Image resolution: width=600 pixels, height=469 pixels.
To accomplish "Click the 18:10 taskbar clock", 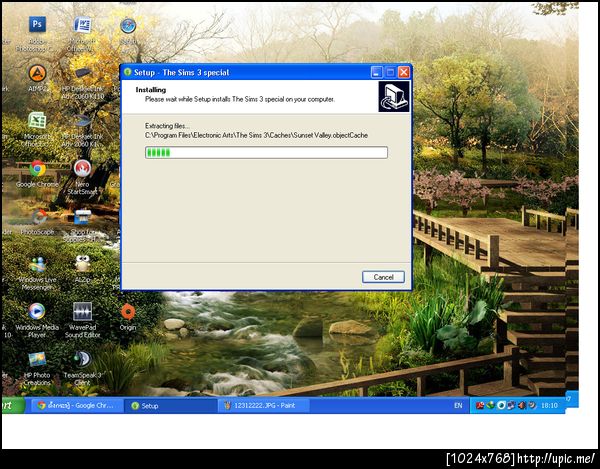I will coord(549,405).
